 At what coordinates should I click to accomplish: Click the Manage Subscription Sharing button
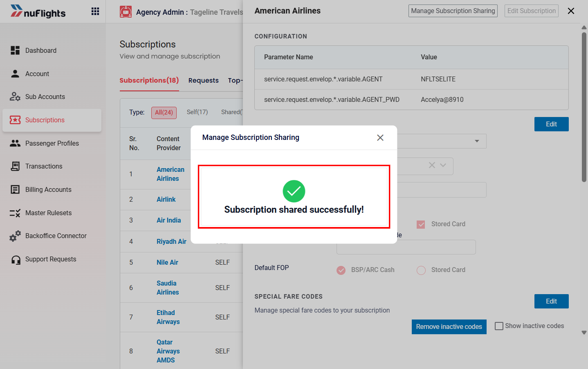(453, 11)
